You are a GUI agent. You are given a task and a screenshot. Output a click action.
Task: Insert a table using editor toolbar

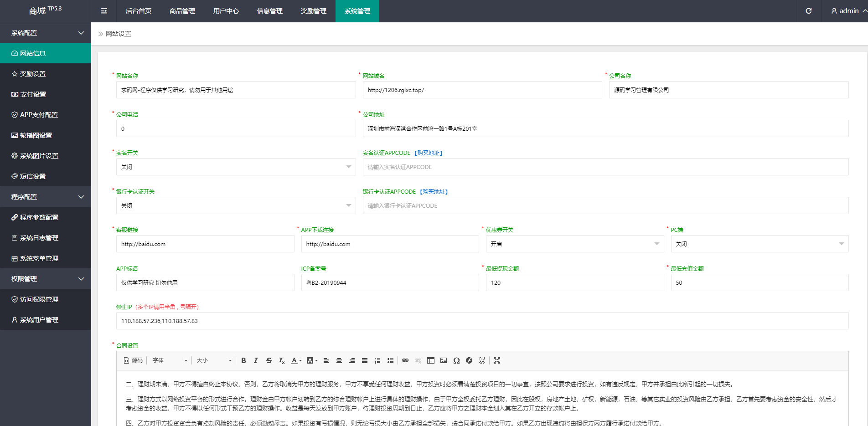(431, 360)
